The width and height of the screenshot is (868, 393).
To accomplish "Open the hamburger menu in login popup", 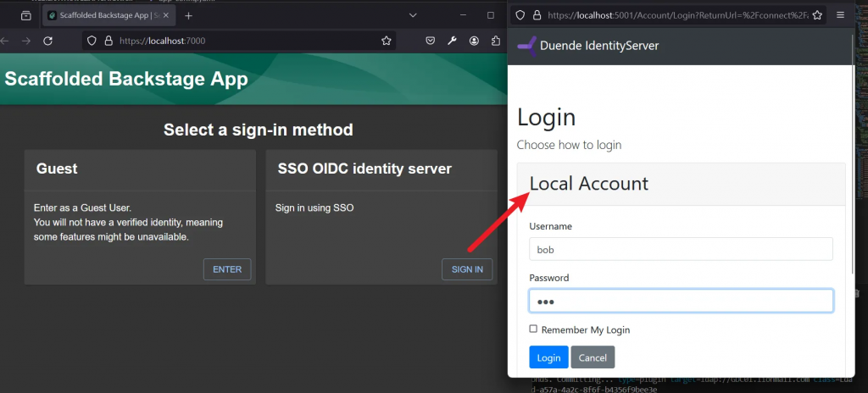I will pyautogui.click(x=840, y=15).
